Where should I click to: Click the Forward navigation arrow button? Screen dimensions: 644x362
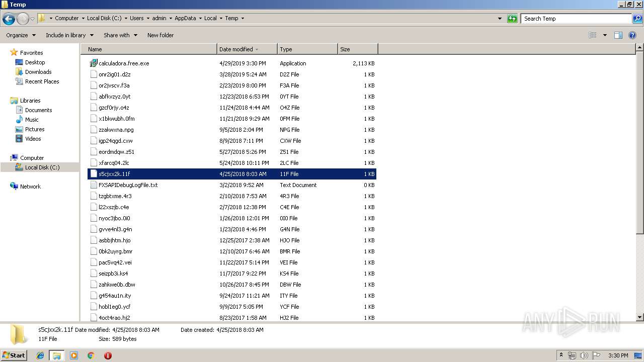point(23,19)
